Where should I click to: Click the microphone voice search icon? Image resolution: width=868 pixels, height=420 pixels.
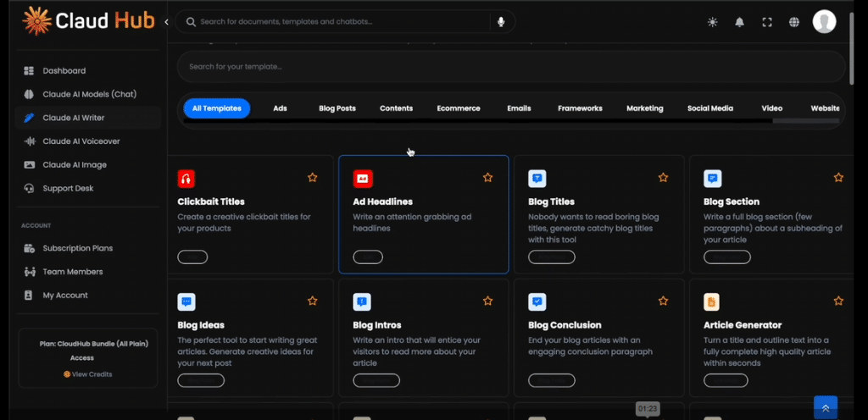coord(501,22)
